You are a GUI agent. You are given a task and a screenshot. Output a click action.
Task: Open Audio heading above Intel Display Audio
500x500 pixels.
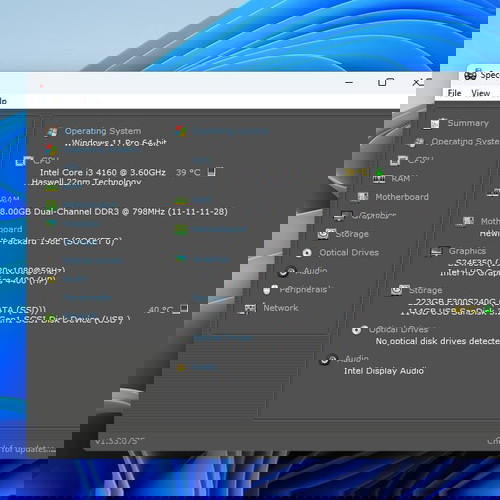(x=353, y=359)
